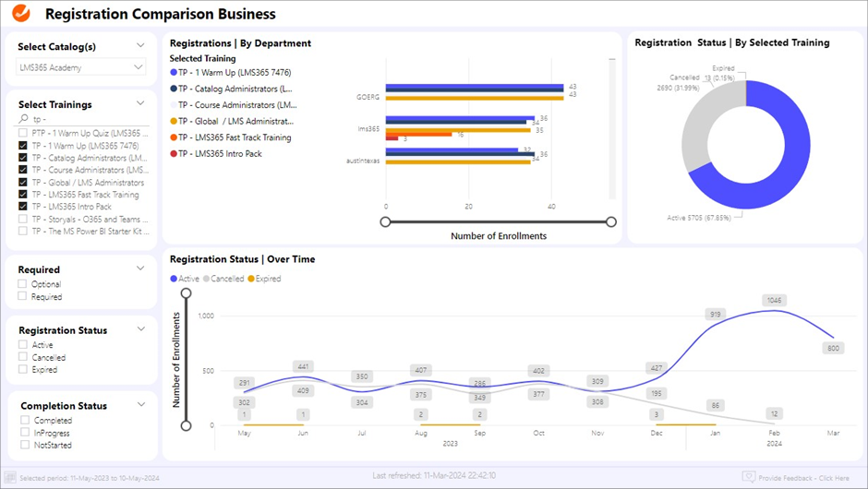Click the grey Cancelled legend marker
Image resolution: width=868 pixels, height=489 pixels.
pos(207,279)
